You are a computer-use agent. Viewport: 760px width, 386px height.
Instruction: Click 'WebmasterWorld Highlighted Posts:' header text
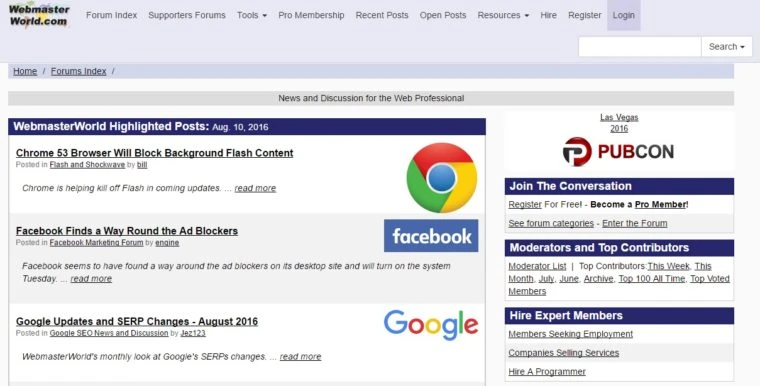[x=111, y=127]
